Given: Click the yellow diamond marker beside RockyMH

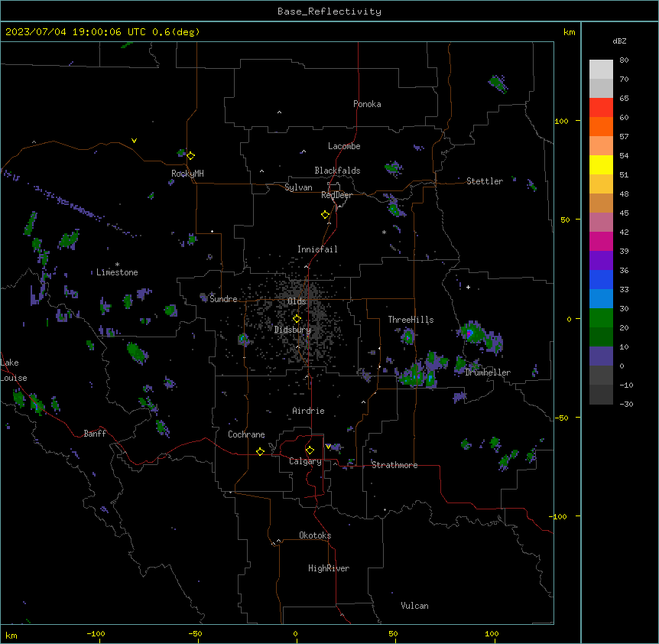Looking at the screenshot, I should 191,156.
